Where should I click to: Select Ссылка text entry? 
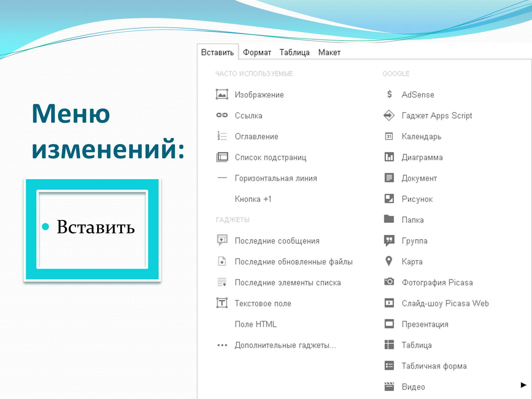249,116
